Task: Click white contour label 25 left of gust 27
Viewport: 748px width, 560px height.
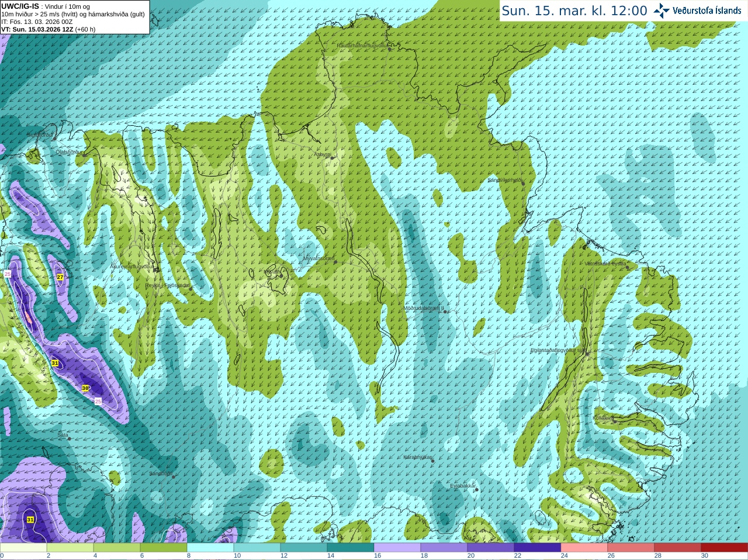Action: [8, 274]
